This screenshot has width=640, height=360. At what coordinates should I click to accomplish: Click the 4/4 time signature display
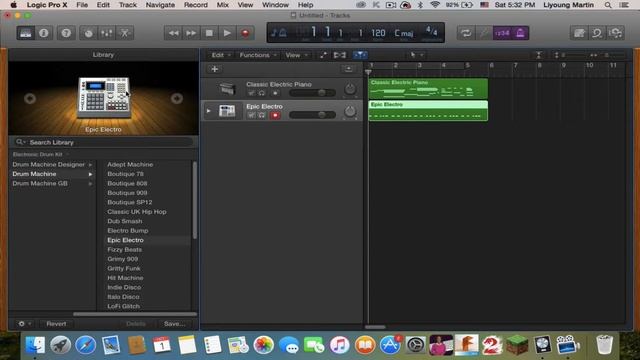431,31
